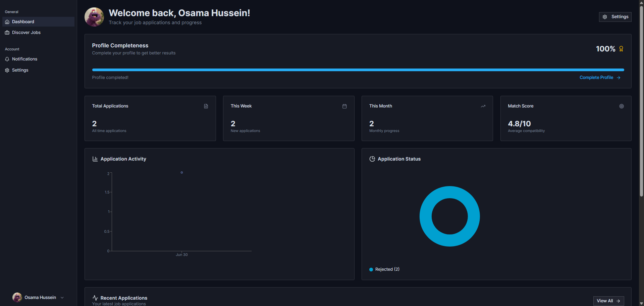Viewport: 644px width, 306px height.
Task: Click the Total Applications card title
Action: pyautogui.click(x=110, y=106)
